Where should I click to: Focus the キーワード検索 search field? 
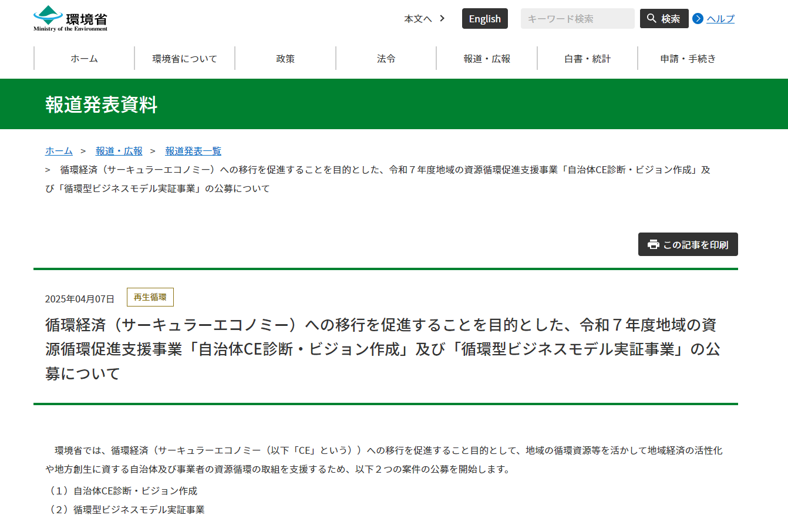(x=577, y=19)
